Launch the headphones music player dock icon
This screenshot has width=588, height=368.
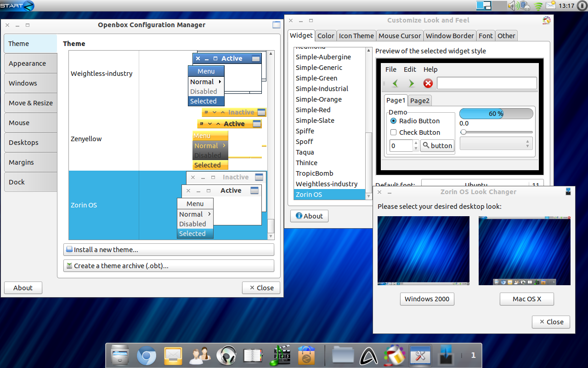click(226, 356)
